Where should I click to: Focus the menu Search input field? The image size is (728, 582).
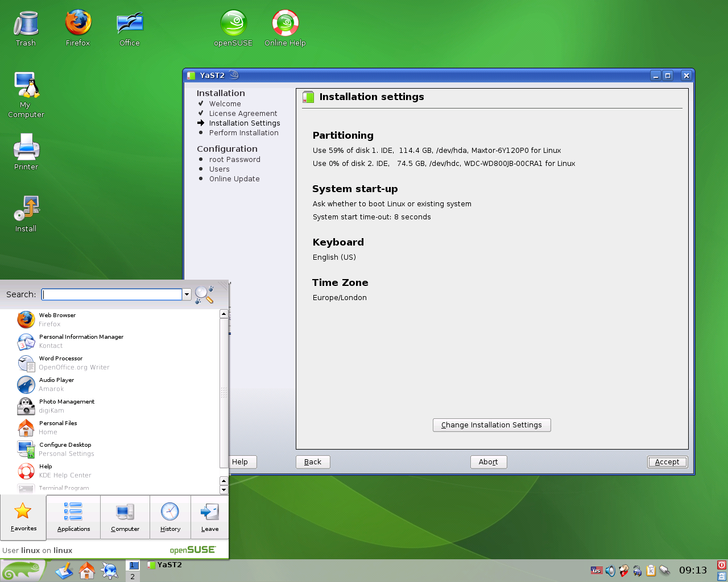tap(112, 294)
